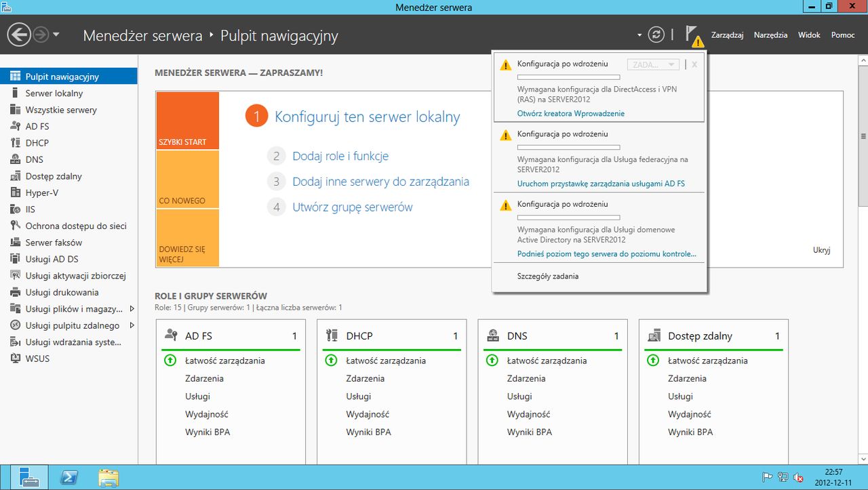Click the DirectAccess configuration progress bar
Screen dimensions: 868x490
568,77
